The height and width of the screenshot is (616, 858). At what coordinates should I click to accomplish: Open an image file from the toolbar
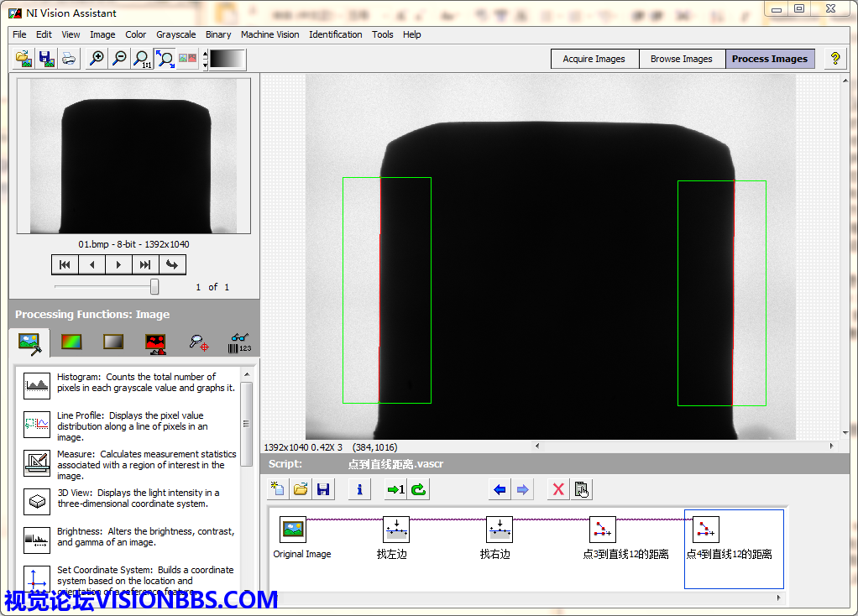[24, 59]
